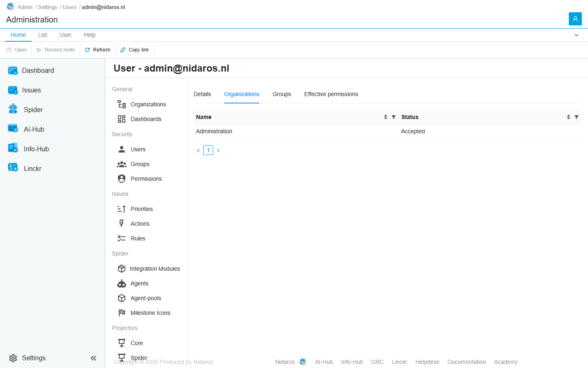
Task: Open the Name column filter
Action: pos(394,117)
